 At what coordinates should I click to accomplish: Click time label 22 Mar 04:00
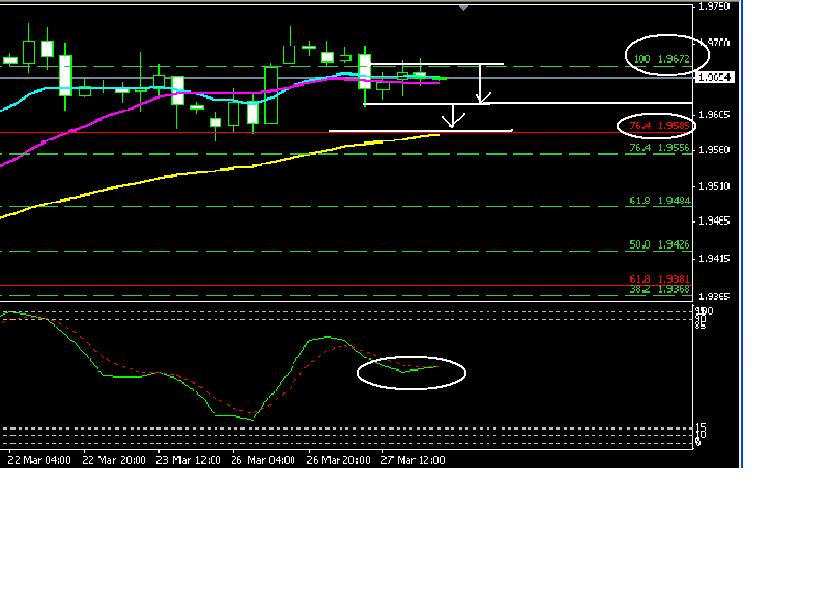click(x=39, y=460)
